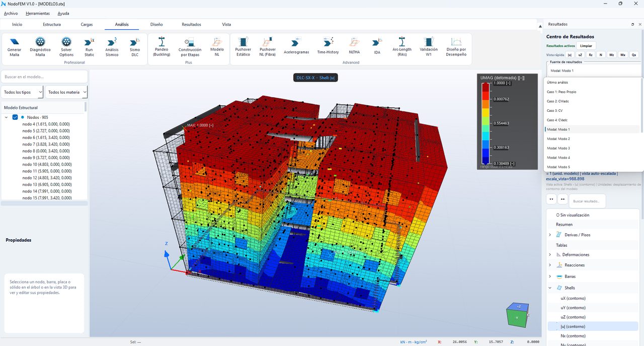
Task: Expand the Reacciones group
Action: [550, 265]
